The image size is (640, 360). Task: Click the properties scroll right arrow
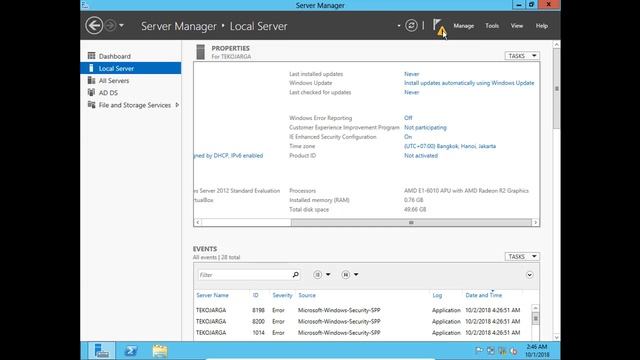pos(536,222)
